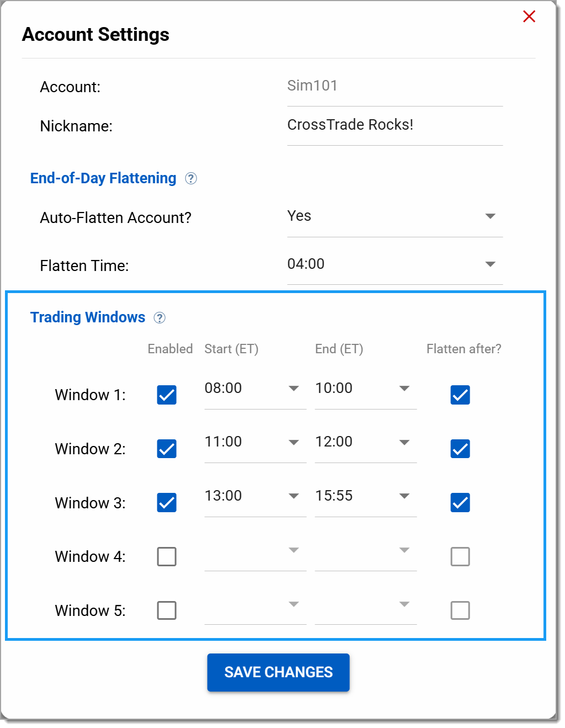Viewport: 565px width, 728px height.
Task: Open Window 1 Start time dropdown
Action: pos(254,389)
